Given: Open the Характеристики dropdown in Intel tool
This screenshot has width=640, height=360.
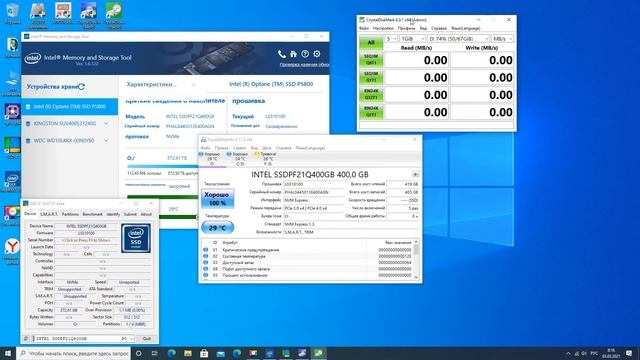Looking at the screenshot, I should coord(161,84).
